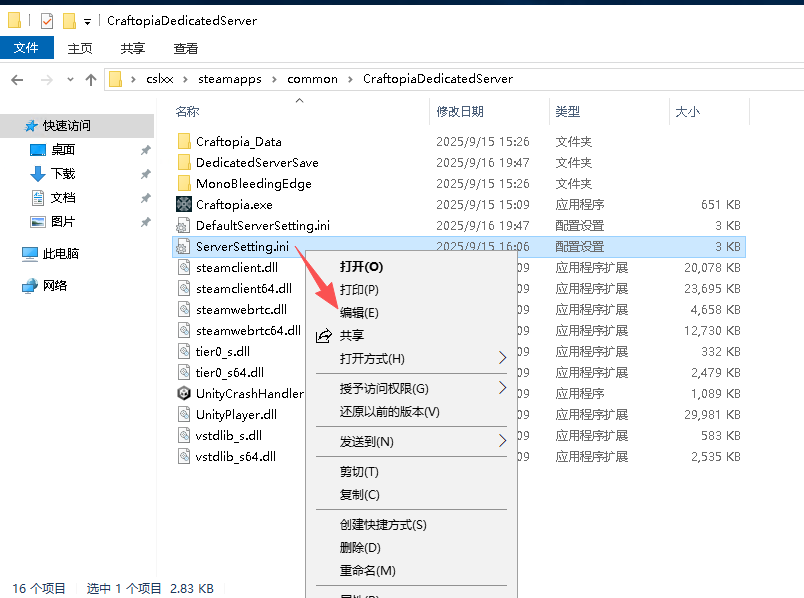Click the properties icon in quick access toolbar
The height and width of the screenshot is (598, 804).
[x=47, y=20]
